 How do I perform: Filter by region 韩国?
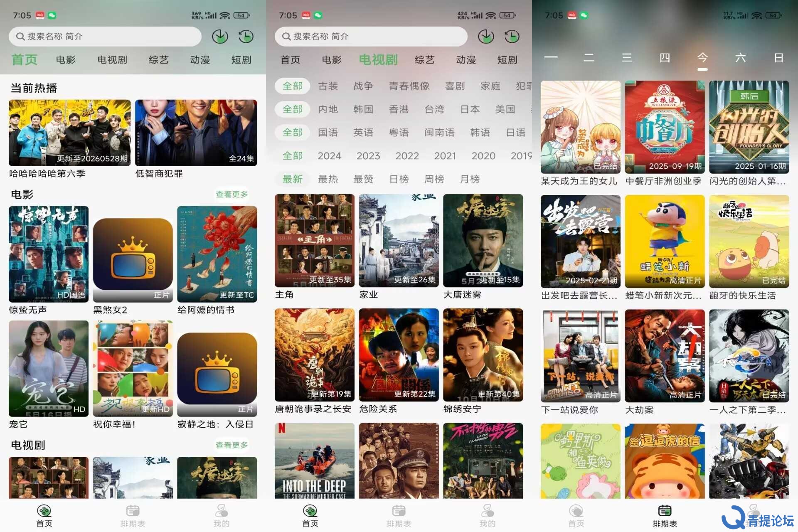click(x=363, y=109)
